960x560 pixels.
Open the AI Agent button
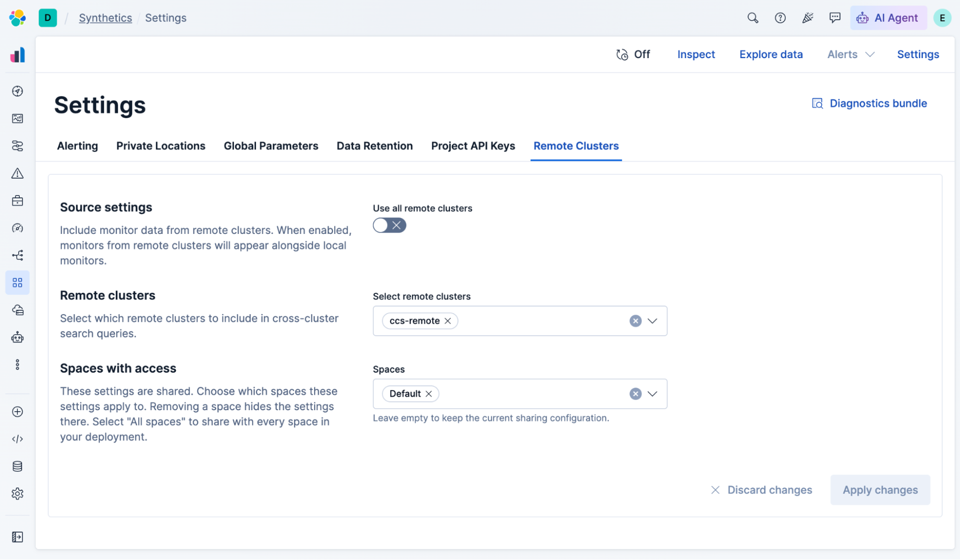point(888,18)
